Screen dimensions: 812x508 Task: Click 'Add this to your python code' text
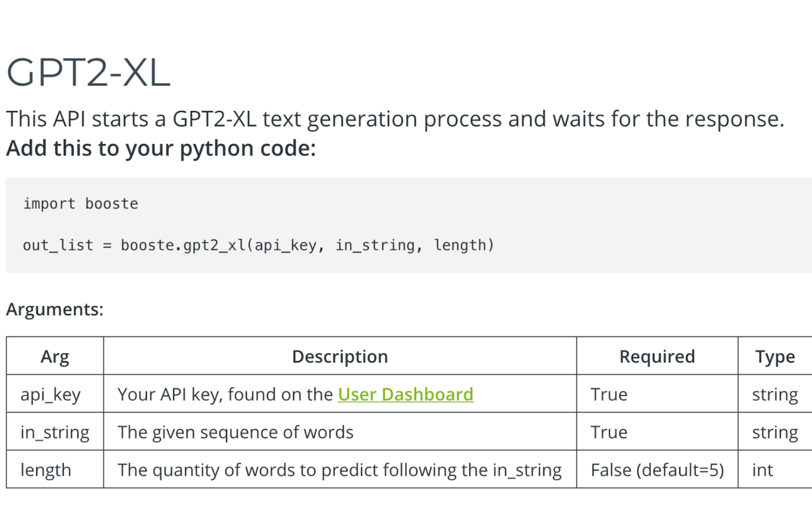coord(161,149)
